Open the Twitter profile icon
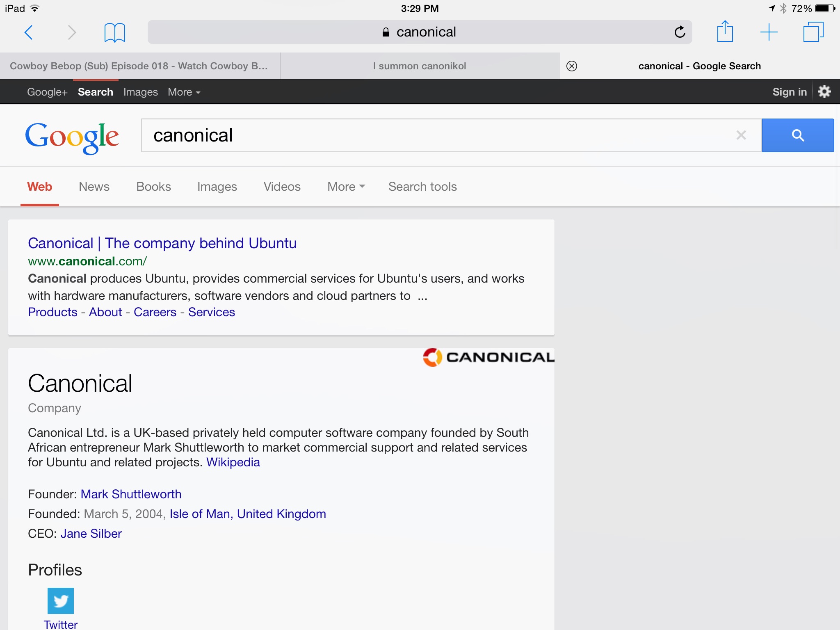This screenshot has height=630, width=840. [x=61, y=600]
